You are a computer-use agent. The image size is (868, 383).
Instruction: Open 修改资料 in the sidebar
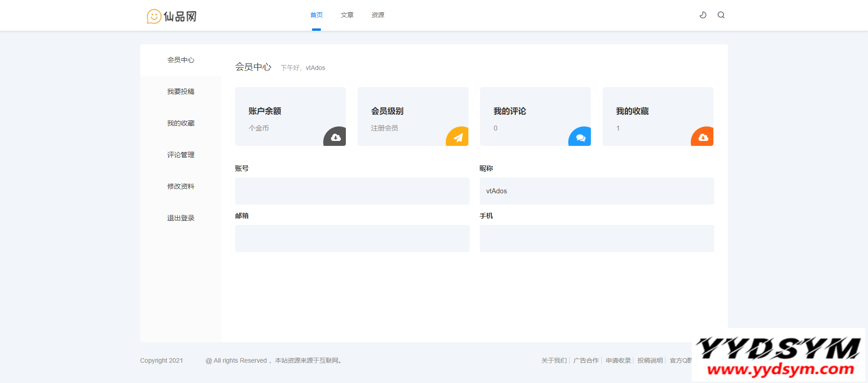pyautogui.click(x=181, y=187)
